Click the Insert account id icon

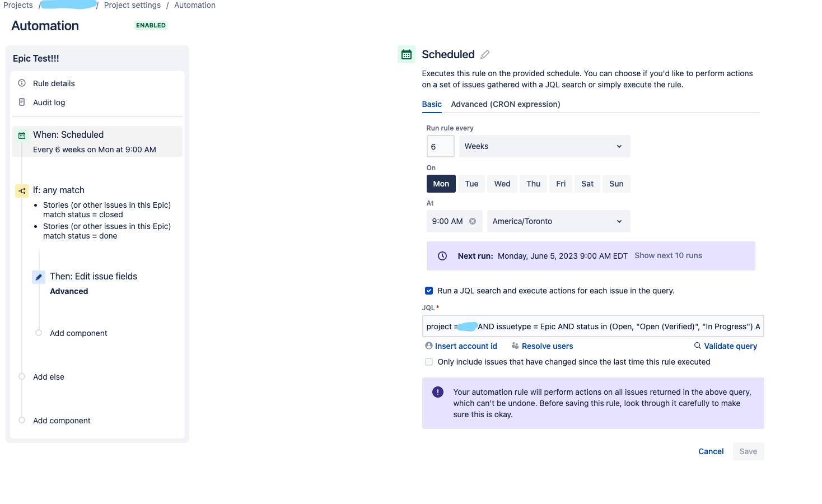(x=428, y=346)
